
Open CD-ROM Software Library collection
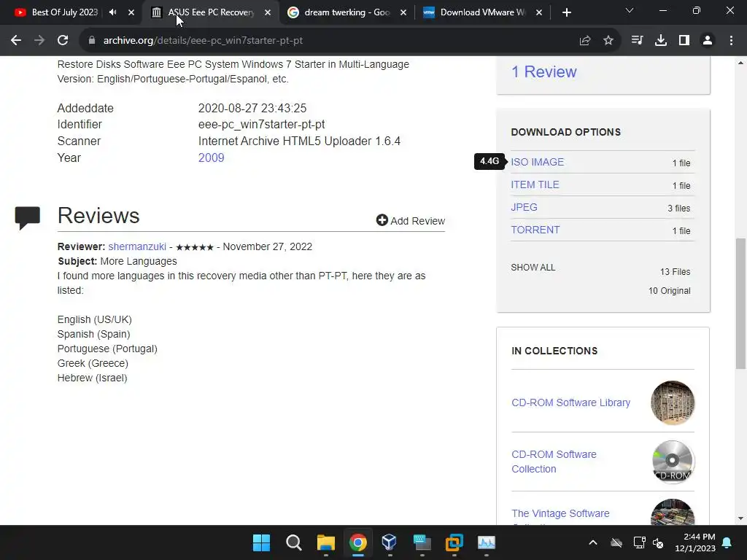click(570, 402)
